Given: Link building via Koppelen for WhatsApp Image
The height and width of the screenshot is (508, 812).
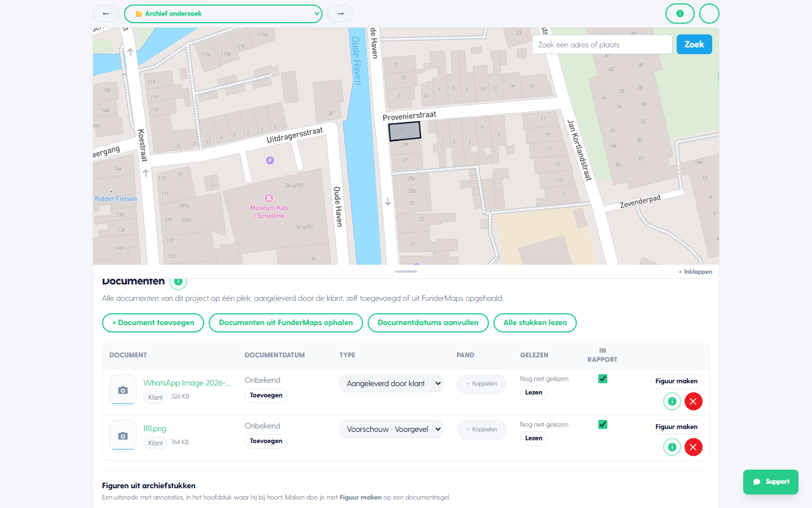Looking at the screenshot, I should [482, 384].
